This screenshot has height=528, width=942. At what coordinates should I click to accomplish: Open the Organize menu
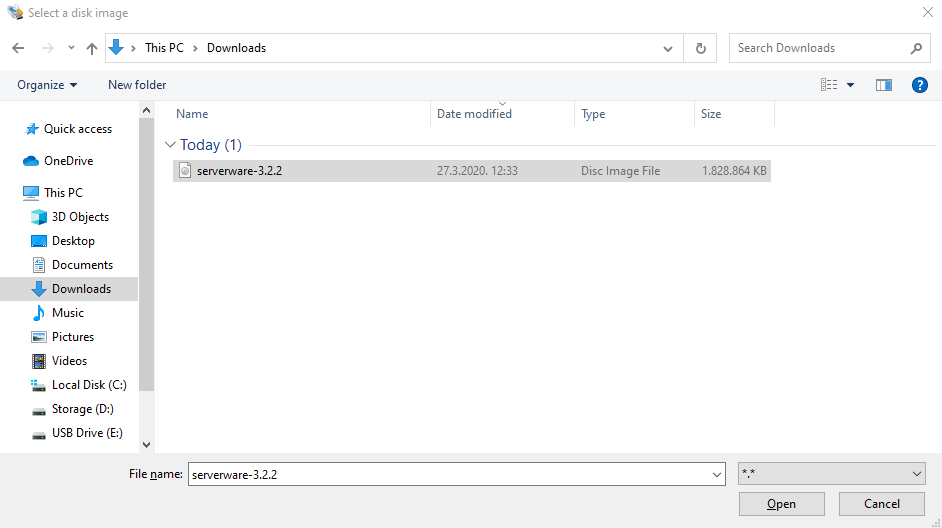47,85
